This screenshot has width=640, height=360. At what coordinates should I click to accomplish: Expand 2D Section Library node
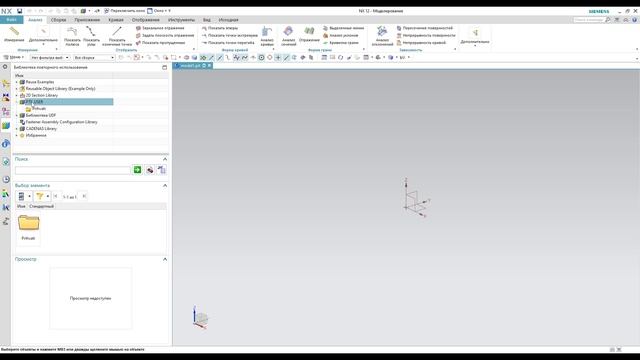pyautogui.click(x=17, y=95)
